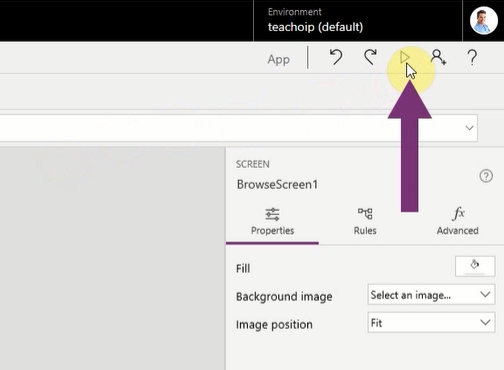The width and height of the screenshot is (504, 370).
Task: Switch to the Rules tab
Action: (x=365, y=221)
